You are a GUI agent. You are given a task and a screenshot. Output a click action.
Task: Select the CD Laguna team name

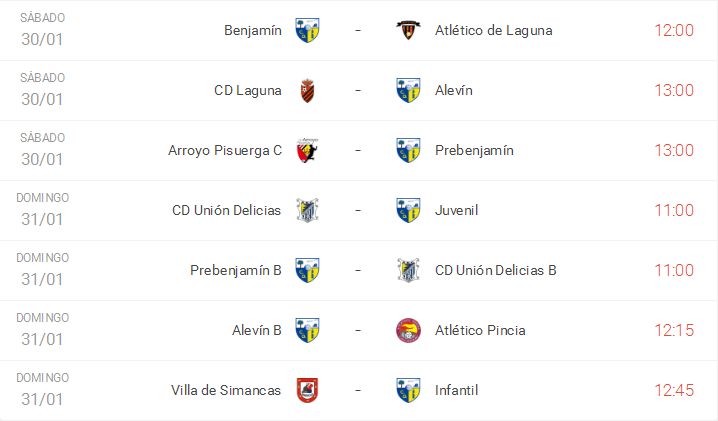click(x=248, y=90)
